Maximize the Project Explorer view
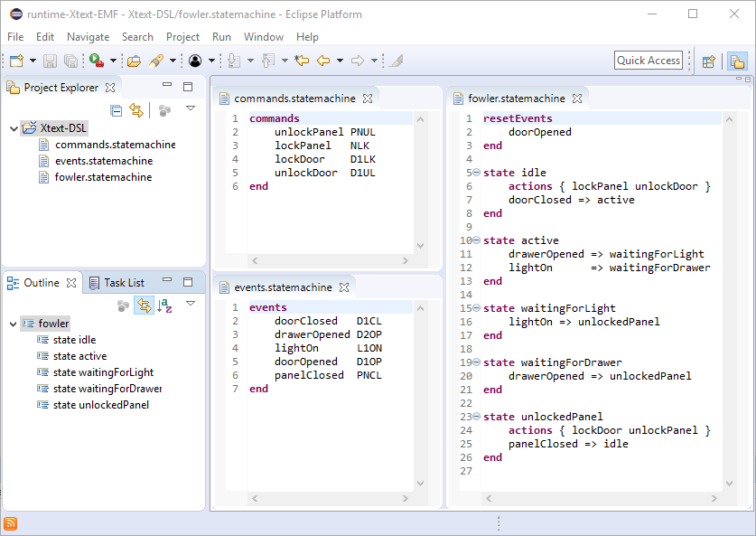Viewport: 756px width, 536px height. point(188,87)
